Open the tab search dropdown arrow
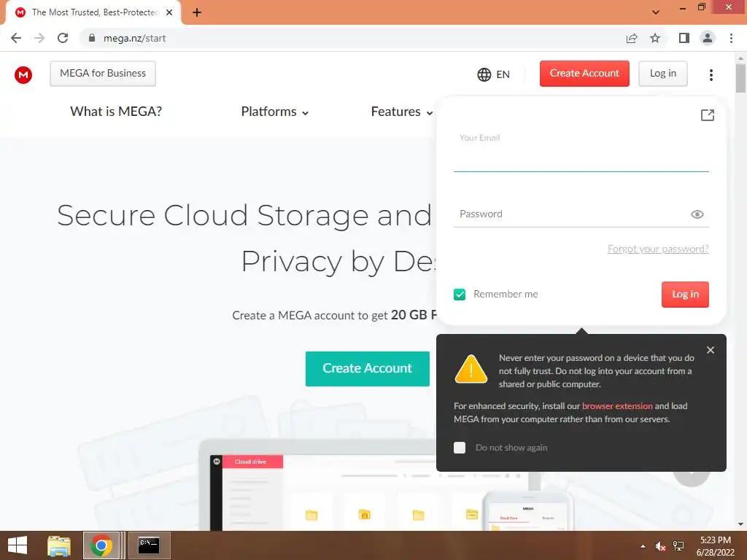 656,12
